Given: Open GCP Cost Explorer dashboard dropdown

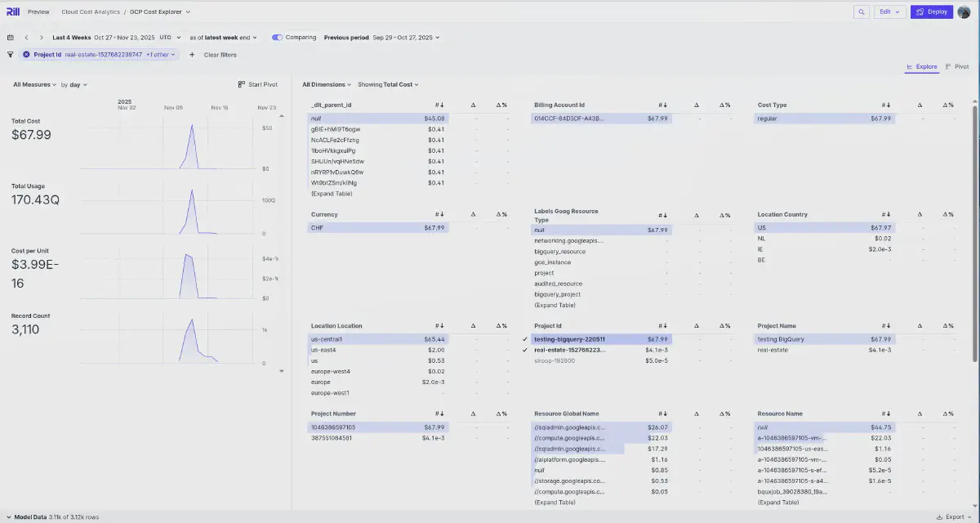Looking at the screenshot, I should point(160,12).
